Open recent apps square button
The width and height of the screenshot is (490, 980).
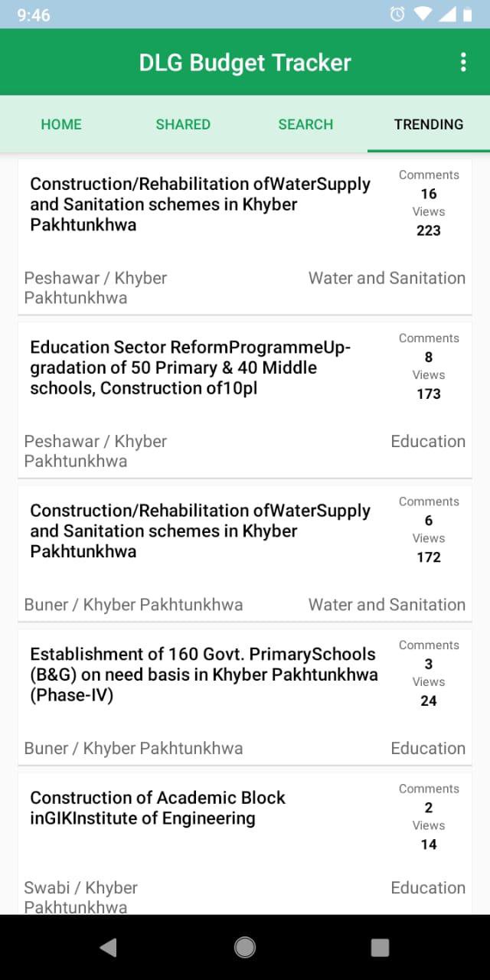tap(380, 947)
